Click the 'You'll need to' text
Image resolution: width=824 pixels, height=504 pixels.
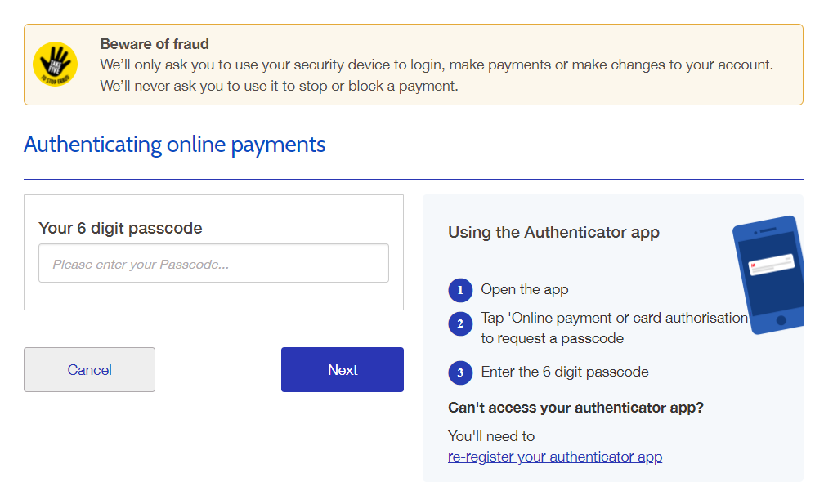[x=491, y=436]
